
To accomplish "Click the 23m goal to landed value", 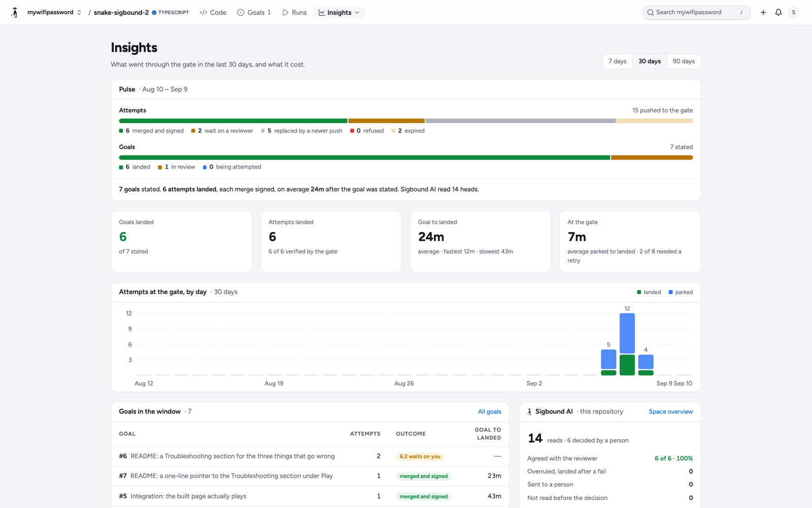I will tap(494, 476).
